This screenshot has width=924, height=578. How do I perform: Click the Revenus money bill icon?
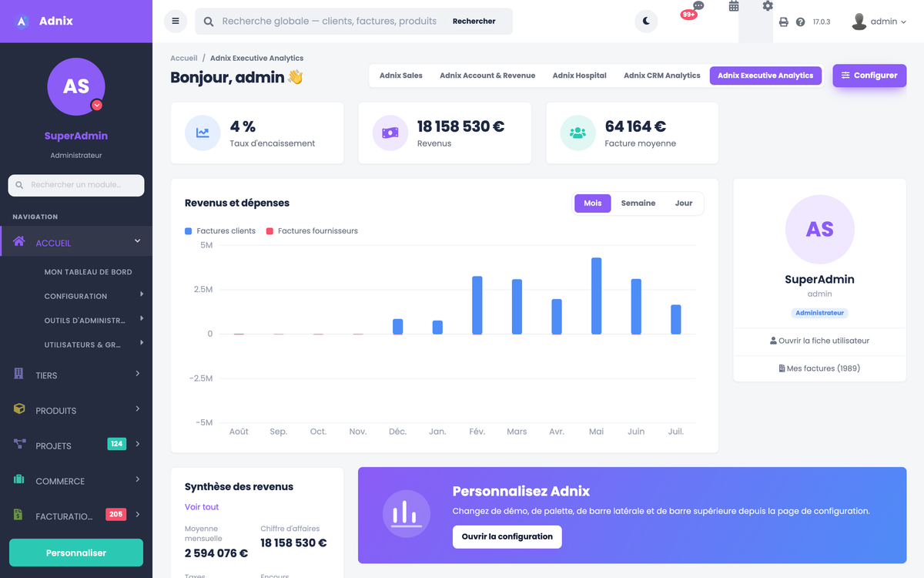(390, 133)
